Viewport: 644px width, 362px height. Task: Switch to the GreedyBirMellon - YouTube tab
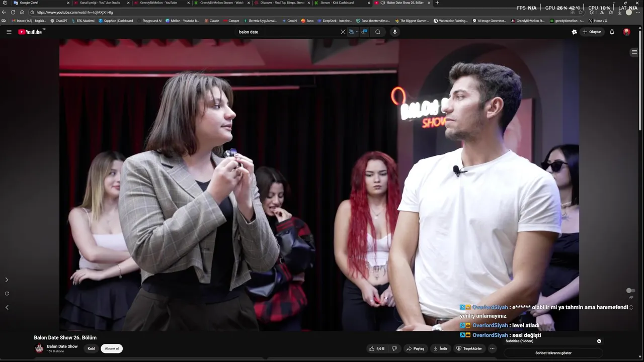[161, 3]
